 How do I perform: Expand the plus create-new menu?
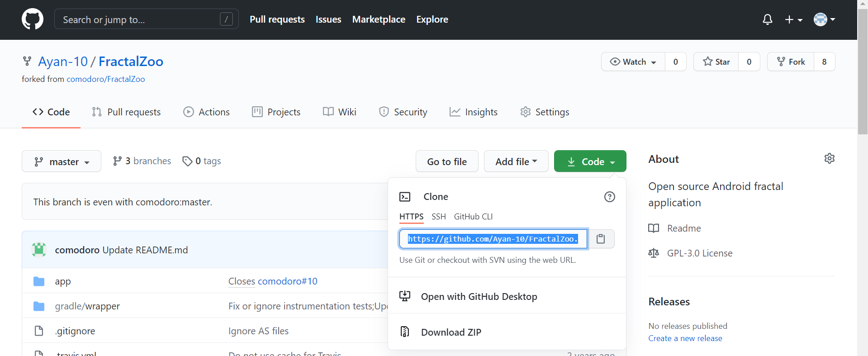(793, 19)
